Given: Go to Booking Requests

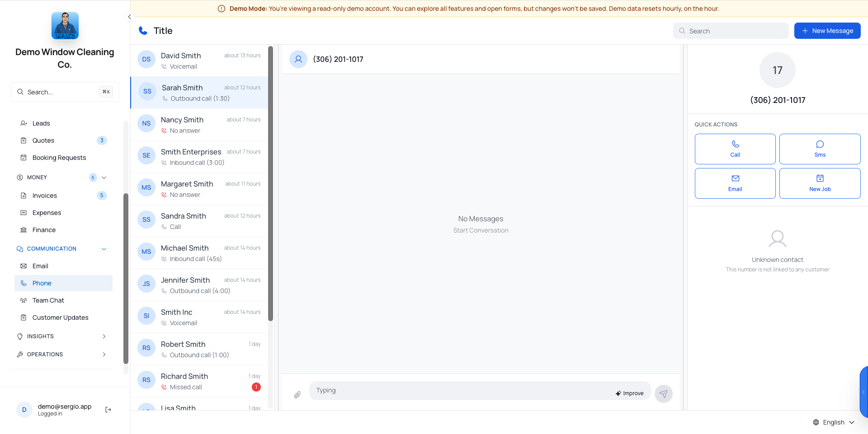Looking at the screenshot, I should coord(63,158).
